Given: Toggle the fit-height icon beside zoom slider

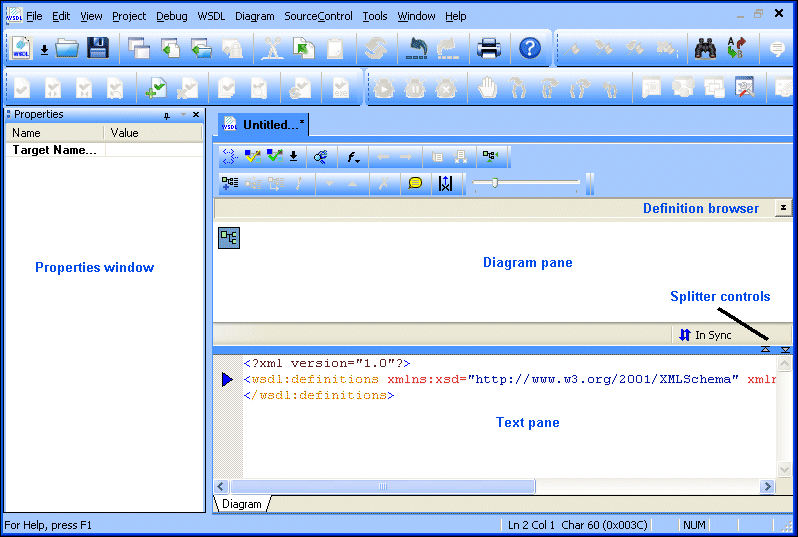Looking at the screenshot, I should (446, 183).
